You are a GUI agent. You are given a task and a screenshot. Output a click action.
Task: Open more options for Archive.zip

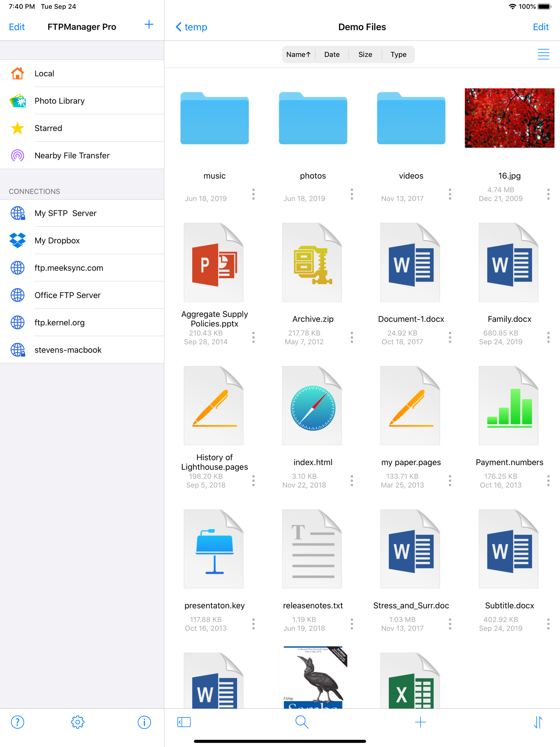[x=352, y=337]
